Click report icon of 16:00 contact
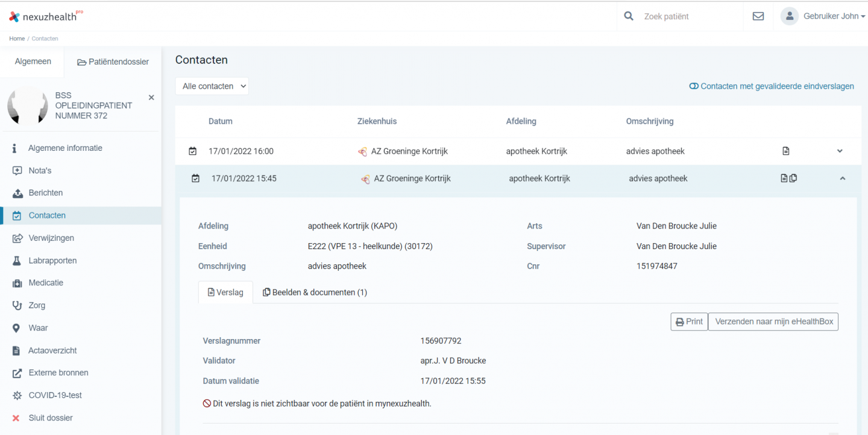Image resolution: width=868 pixels, height=435 pixels. (x=786, y=151)
